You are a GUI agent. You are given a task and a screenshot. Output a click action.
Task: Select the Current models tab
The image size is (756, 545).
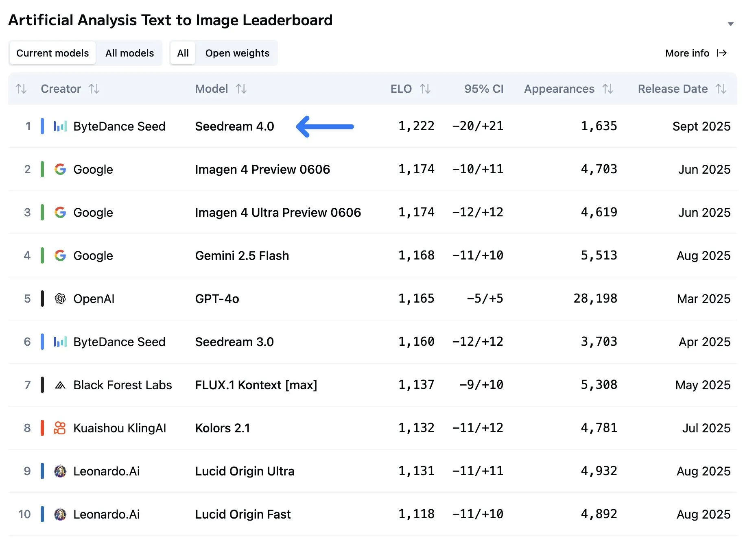52,53
